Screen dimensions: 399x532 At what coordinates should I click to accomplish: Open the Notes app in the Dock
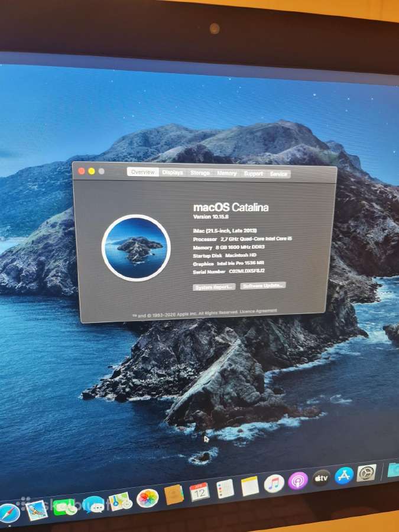[250, 486]
